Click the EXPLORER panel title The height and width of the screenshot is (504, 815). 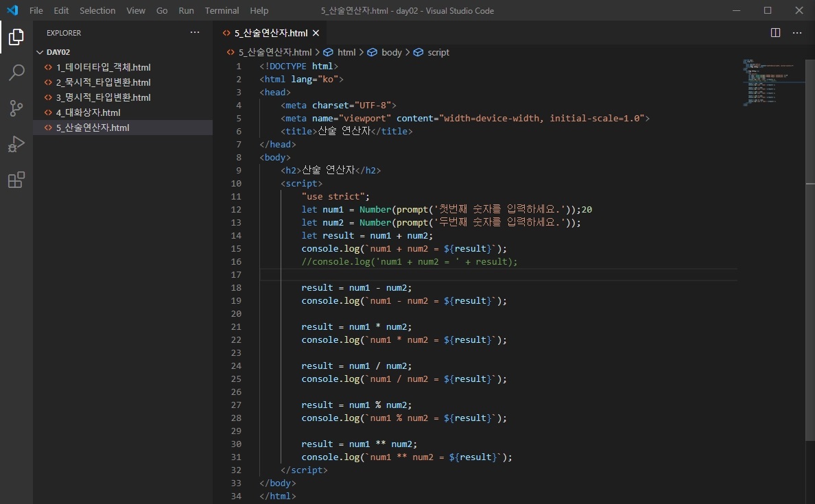tap(64, 33)
